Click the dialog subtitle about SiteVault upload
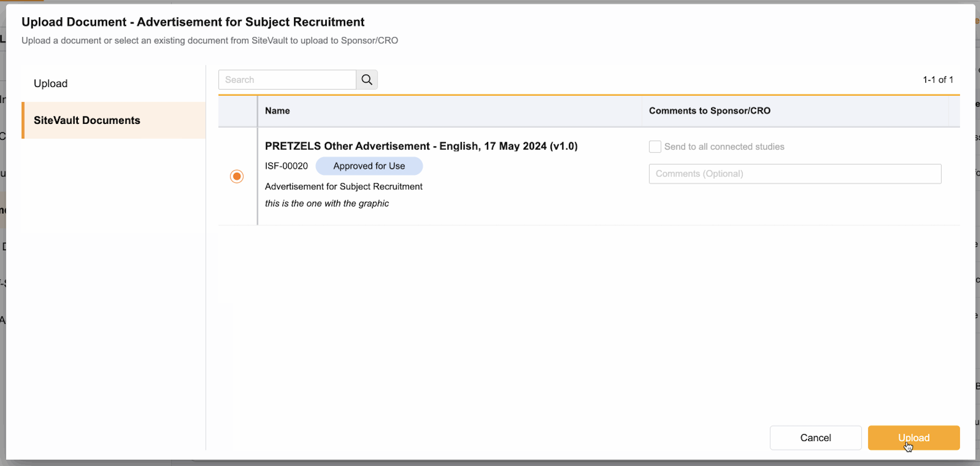The height and width of the screenshot is (466, 980). click(x=210, y=41)
